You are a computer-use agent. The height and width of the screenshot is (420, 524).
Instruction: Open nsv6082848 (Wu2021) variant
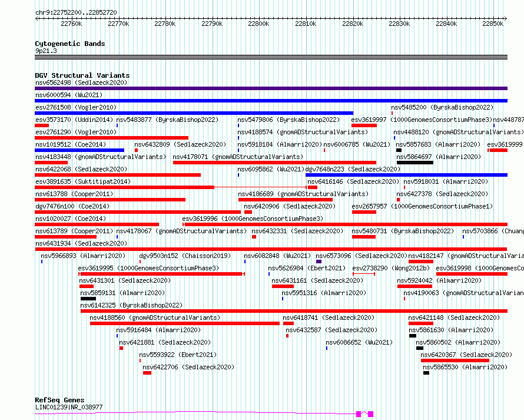[277, 256]
